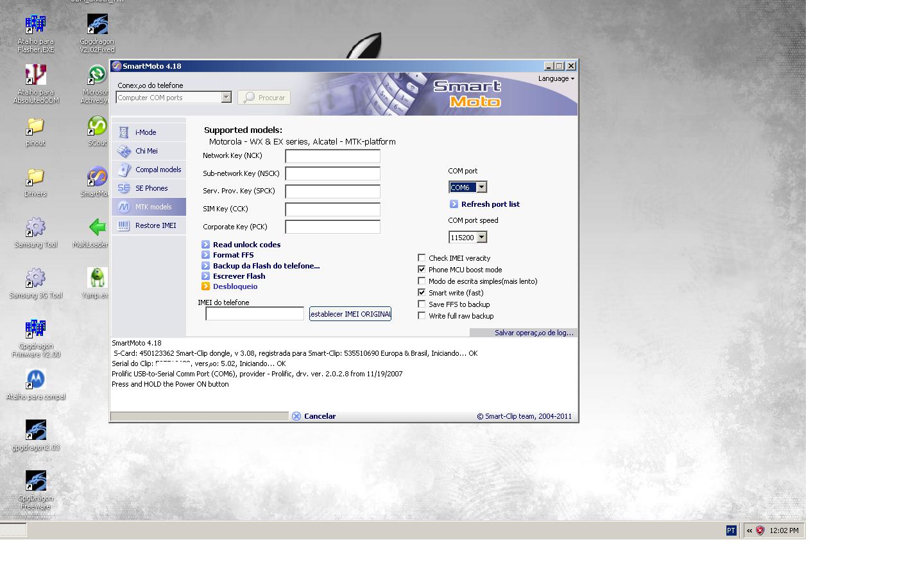
Task: Enable Check IMEI veracity checkbox
Action: [422, 258]
